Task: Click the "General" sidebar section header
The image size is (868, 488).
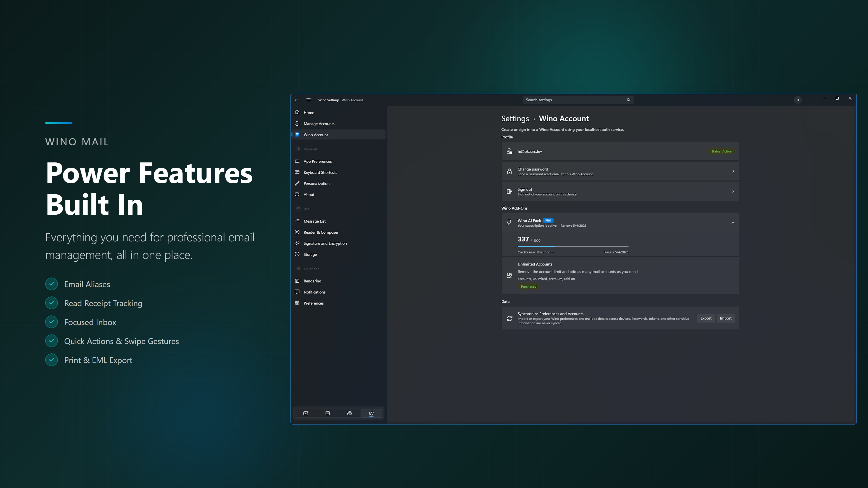Action: click(310, 149)
